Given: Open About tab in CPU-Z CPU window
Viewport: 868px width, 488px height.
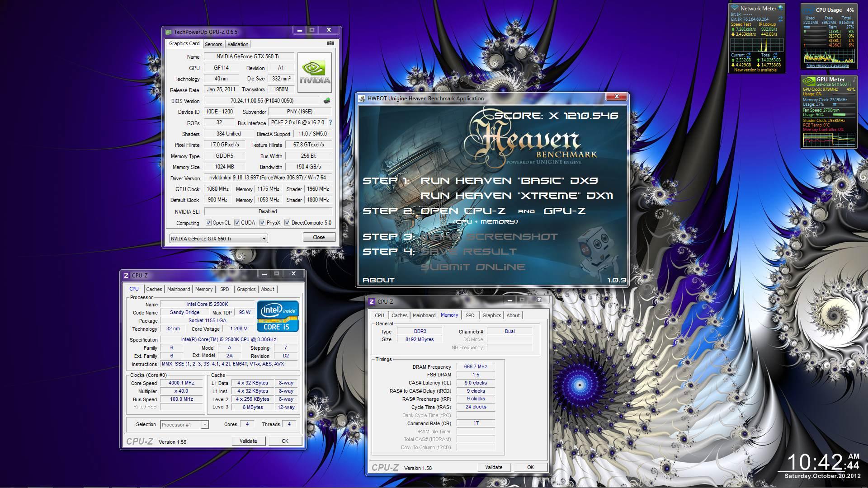Looking at the screenshot, I should tap(268, 289).
